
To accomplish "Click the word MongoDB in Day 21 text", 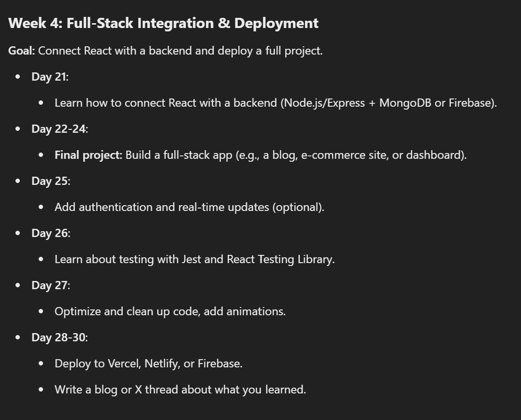I will (405, 103).
